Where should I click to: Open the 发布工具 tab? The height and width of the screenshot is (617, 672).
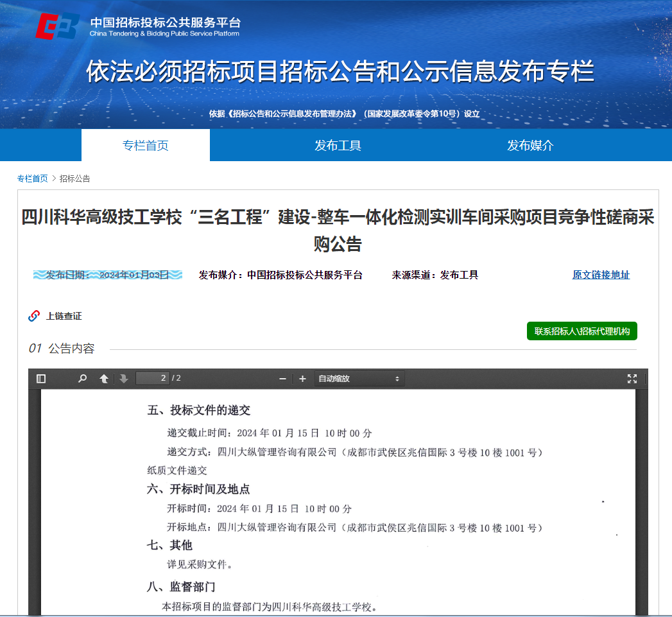click(338, 145)
